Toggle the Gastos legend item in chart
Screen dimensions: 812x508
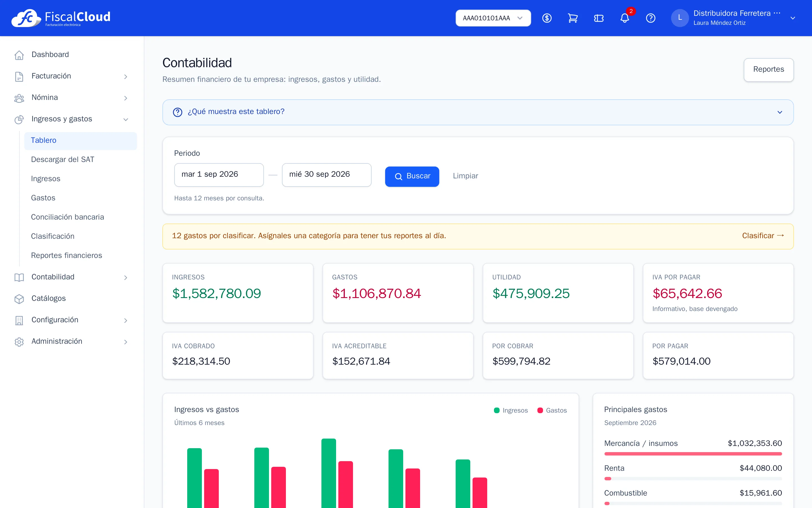tap(552, 410)
